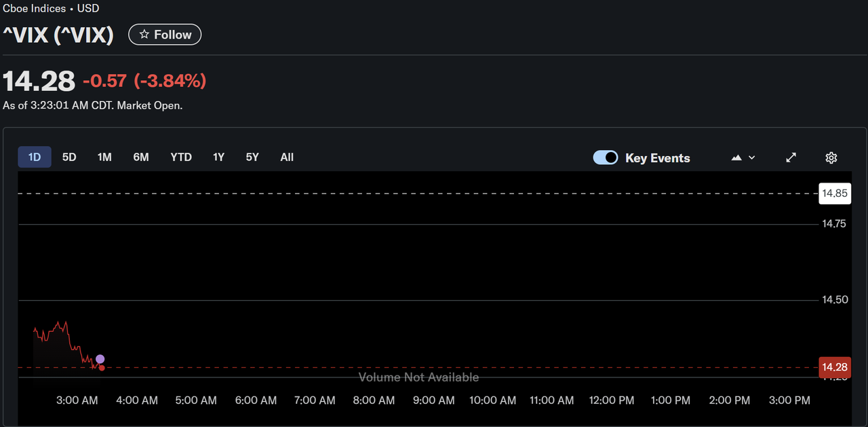This screenshot has height=427, width=868.
Task: Select the mountain area chart icon
Action: [736, 157]
